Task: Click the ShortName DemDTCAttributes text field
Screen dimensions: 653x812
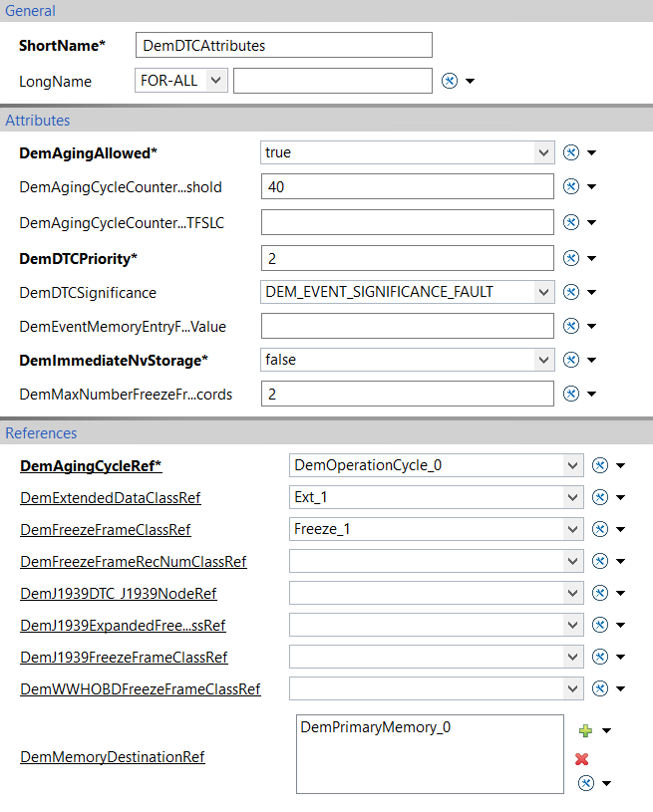Action: click(x=284, y=45)
